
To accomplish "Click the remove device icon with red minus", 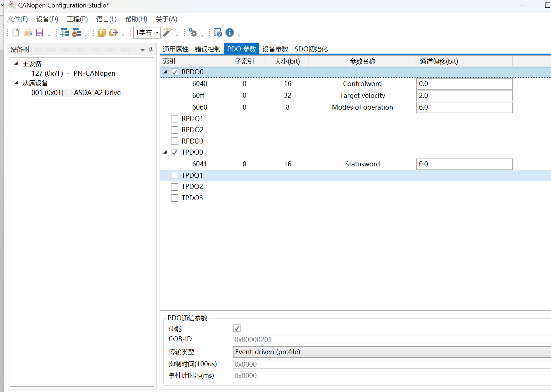I will (x=76, y=33).
